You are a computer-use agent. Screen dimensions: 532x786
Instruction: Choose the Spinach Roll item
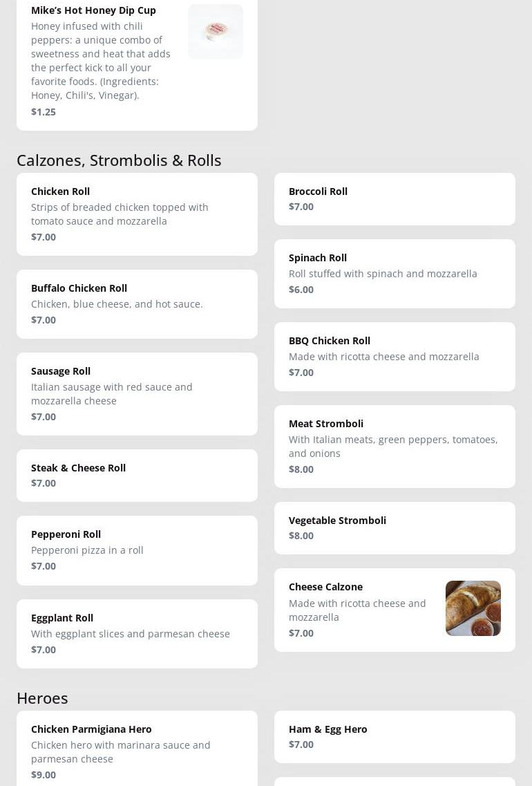395,273
